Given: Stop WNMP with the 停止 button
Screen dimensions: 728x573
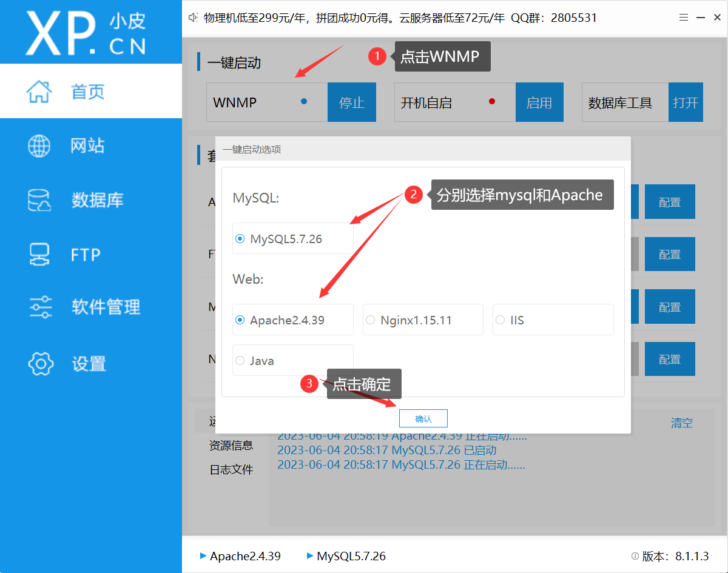Looking at the screenshot, I should [352, 103].
